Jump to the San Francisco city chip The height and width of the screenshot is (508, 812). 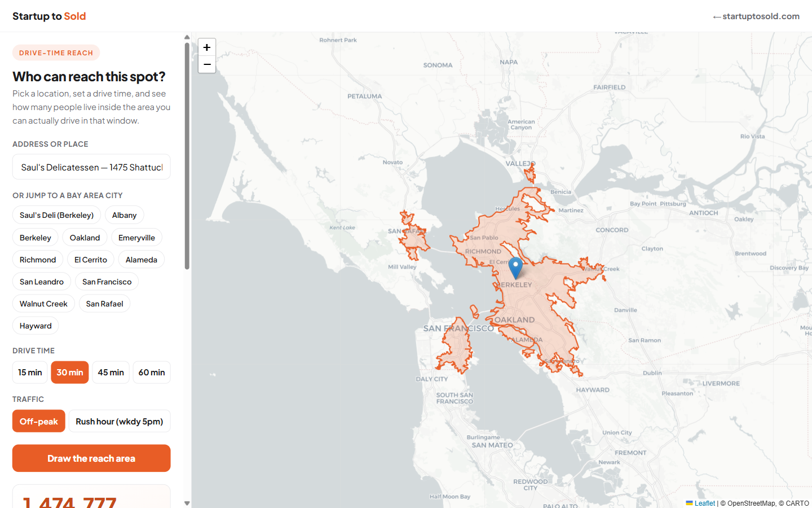point(107,282)
